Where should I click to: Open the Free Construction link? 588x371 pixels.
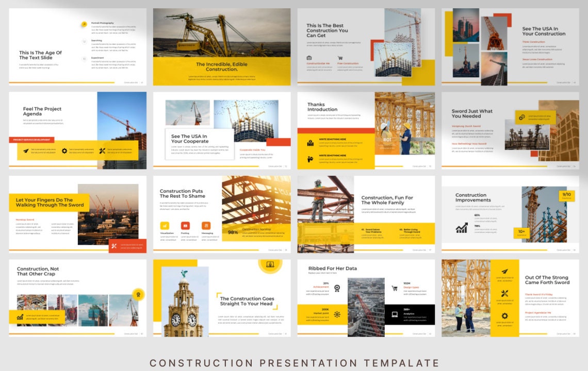click(x=348, y=63)
